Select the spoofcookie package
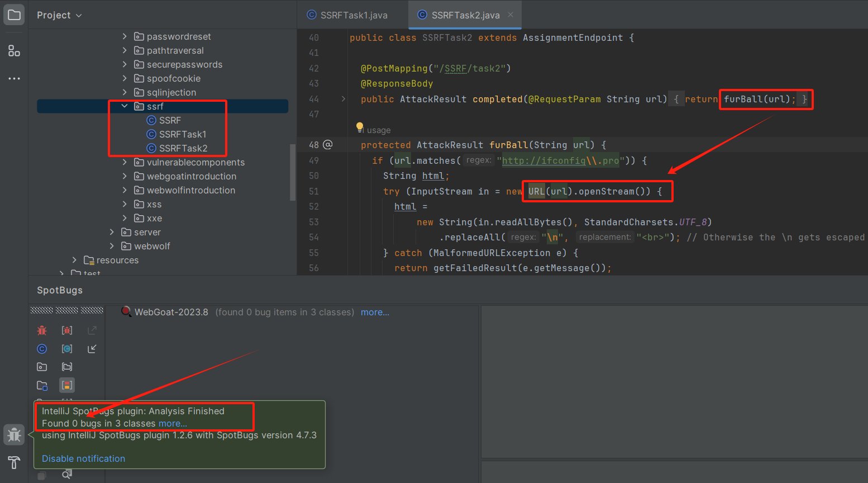868x483 pixels. [167, 78]
